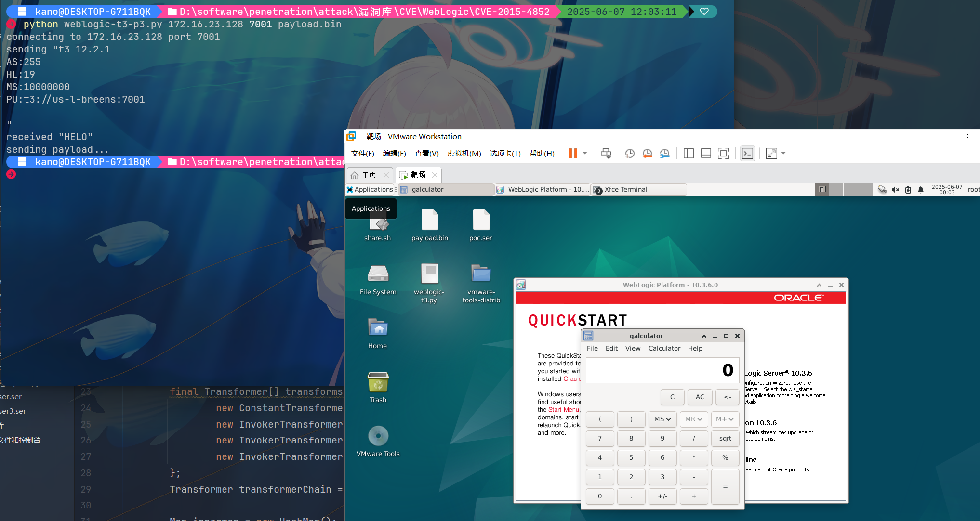Screen dimensions: 980x521
Task: Switch to the first highlighted workspace
Action: (822, 190)
